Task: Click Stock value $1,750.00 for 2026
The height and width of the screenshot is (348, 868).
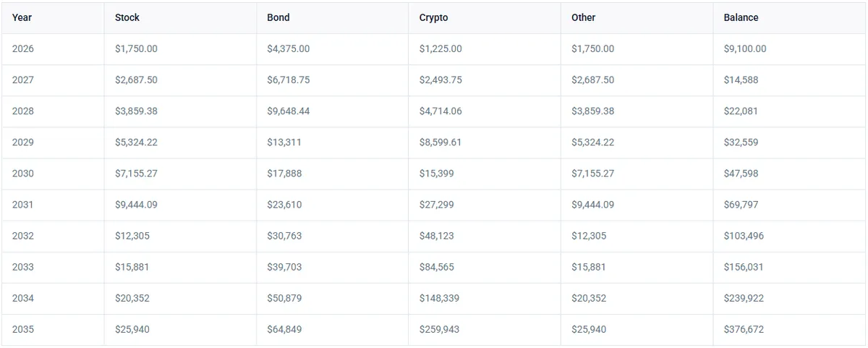Action: [x=136, y=48]
